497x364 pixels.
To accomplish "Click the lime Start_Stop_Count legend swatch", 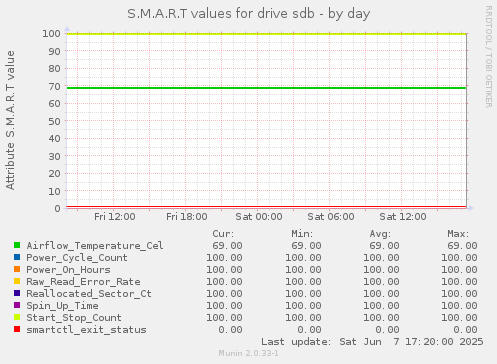I will point(17,317).
